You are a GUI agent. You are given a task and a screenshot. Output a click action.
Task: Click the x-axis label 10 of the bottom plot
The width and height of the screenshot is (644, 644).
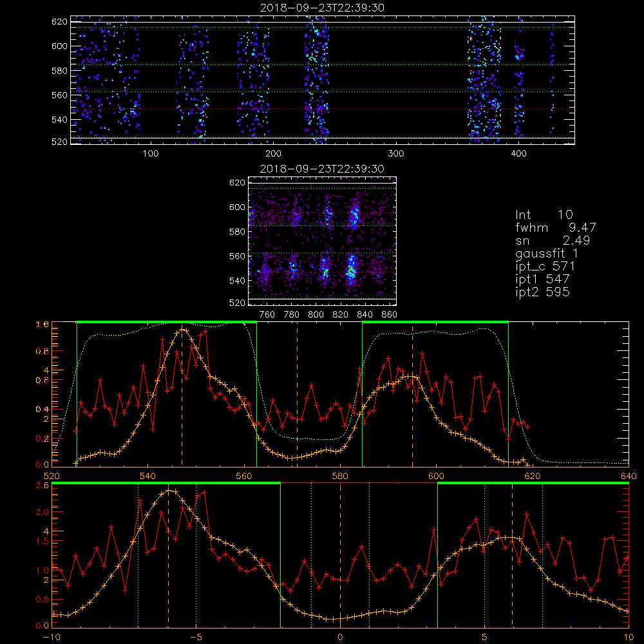coord(629,637)
